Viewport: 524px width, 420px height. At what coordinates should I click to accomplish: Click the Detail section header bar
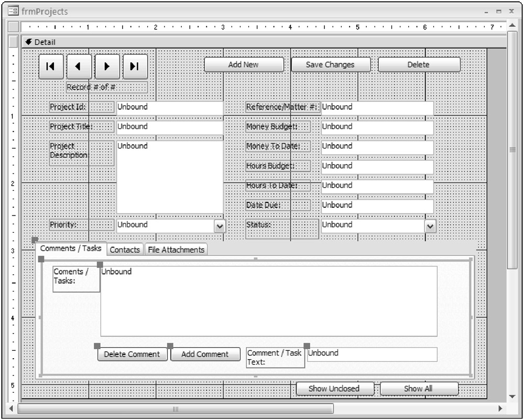(262, 42)
